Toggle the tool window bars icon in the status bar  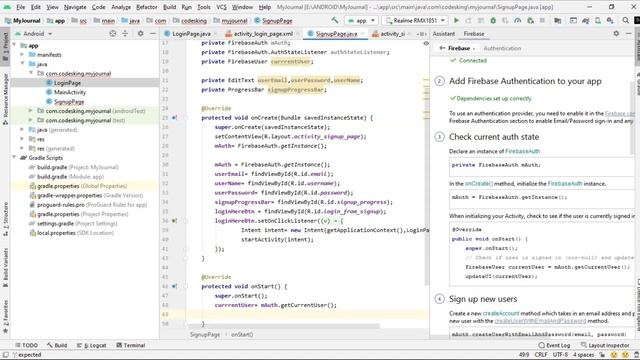coord(6,355)
